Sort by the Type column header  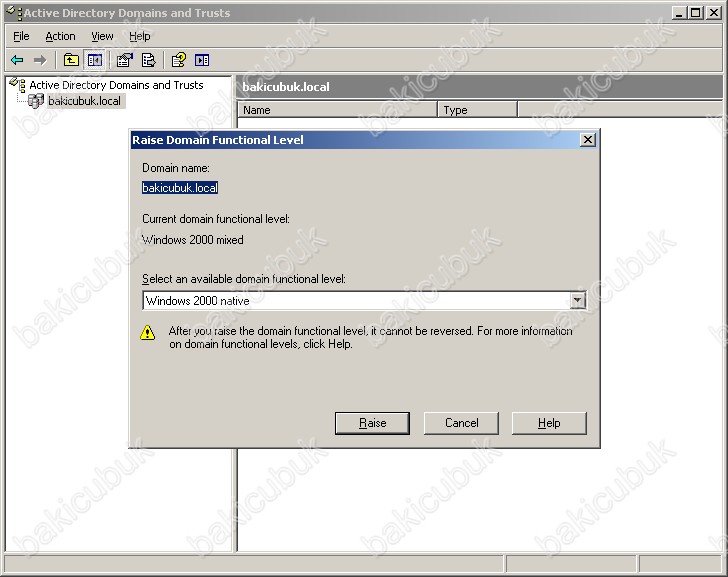[x=477, y=110]
